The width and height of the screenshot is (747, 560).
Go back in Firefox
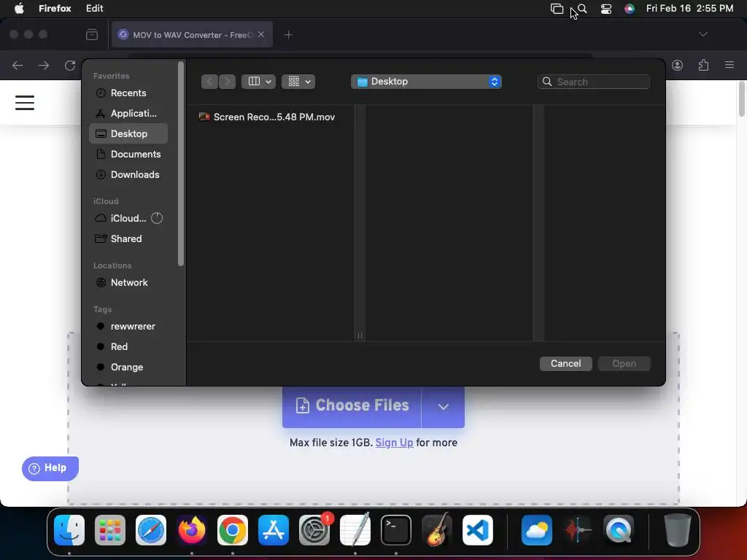(x=18, y=65)
